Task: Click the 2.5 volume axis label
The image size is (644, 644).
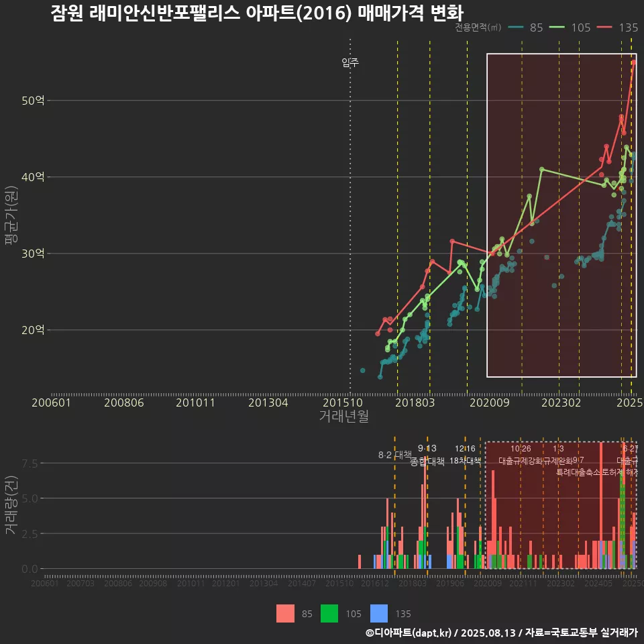Action: click(30, 534)
